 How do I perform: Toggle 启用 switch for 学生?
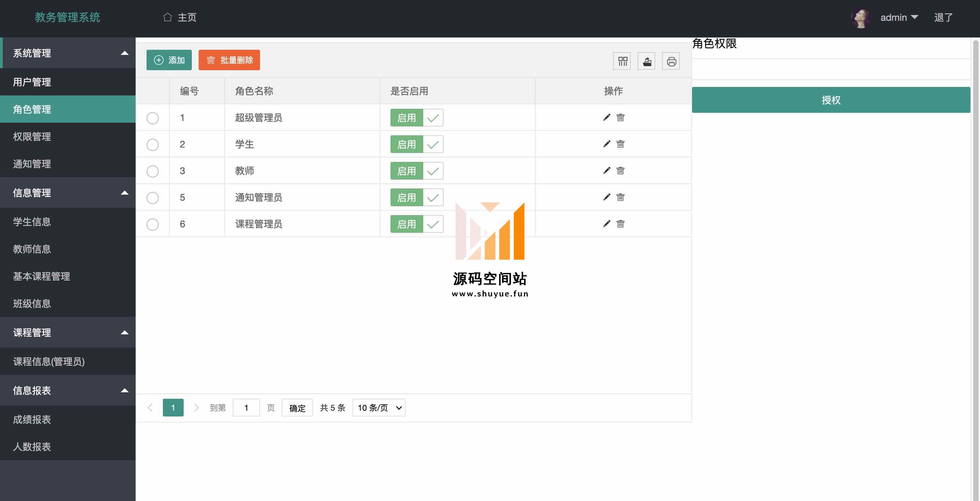coord(417,144)
